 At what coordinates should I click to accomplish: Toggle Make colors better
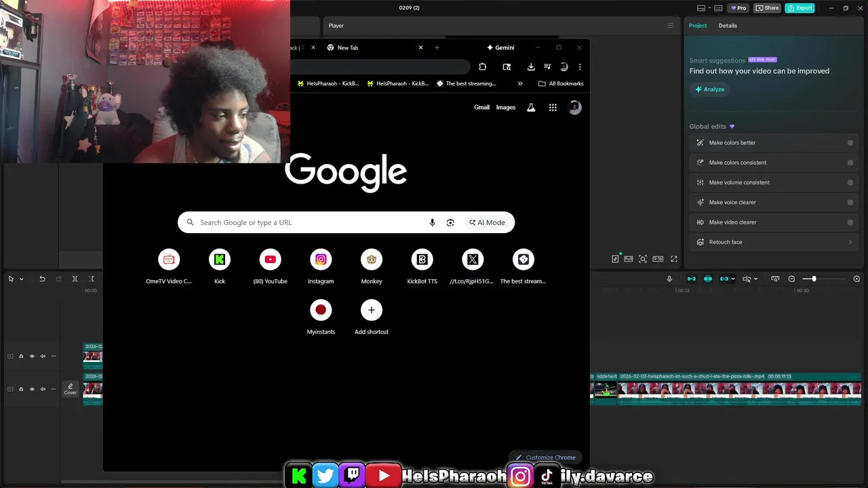(x=850, y=143)
